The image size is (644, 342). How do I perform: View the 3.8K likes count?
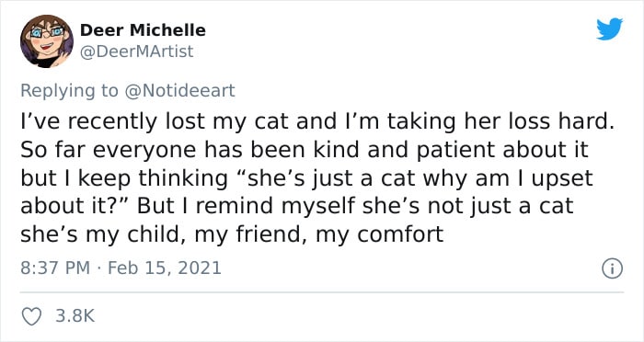[75, 316]
